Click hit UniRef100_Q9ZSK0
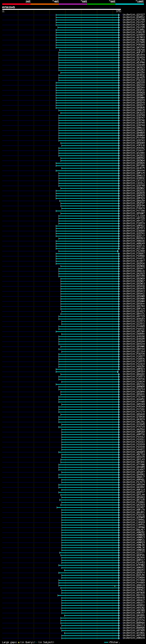 click(x=133, y=87)
